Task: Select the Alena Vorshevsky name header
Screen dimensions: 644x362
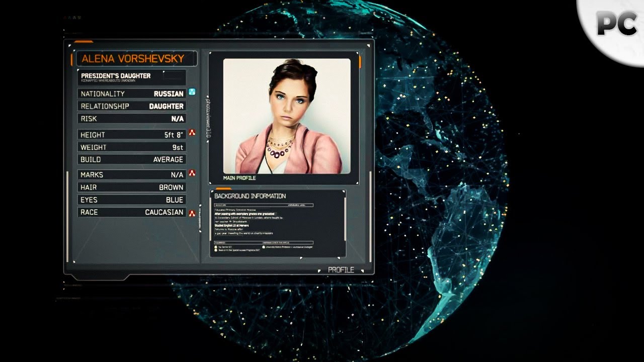Action: coord(136,59)
